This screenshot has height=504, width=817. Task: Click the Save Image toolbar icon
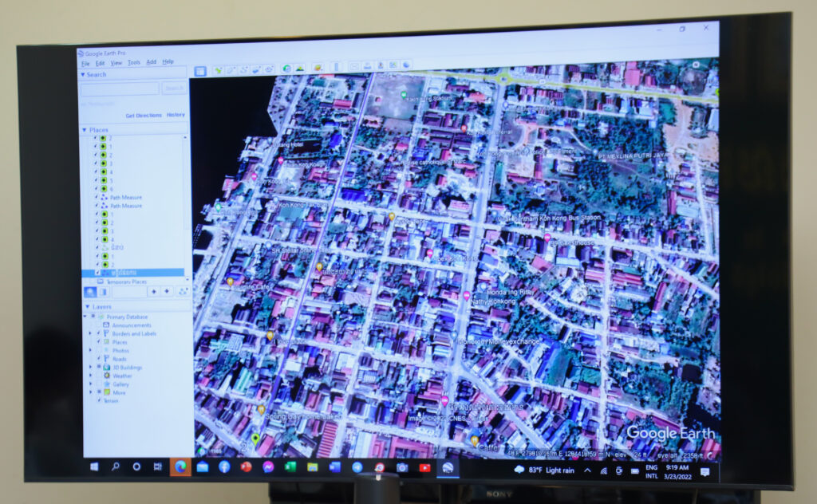(x=380, y=65)
